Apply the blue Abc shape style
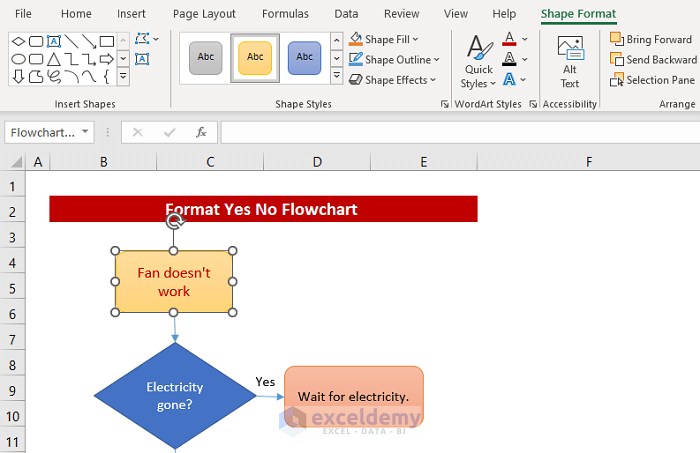The height and width of the screenshot is (453, 700). coord(304,58)
